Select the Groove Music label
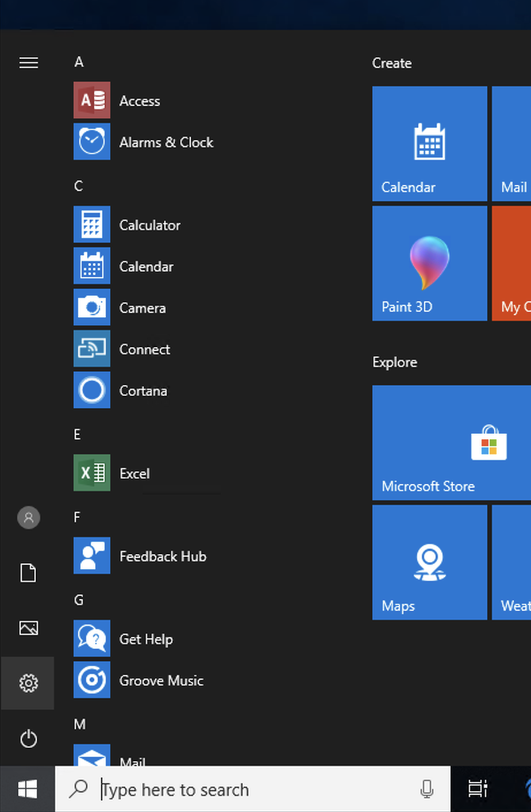This screenshot has width=531, height=812. (x=161, y=680)
